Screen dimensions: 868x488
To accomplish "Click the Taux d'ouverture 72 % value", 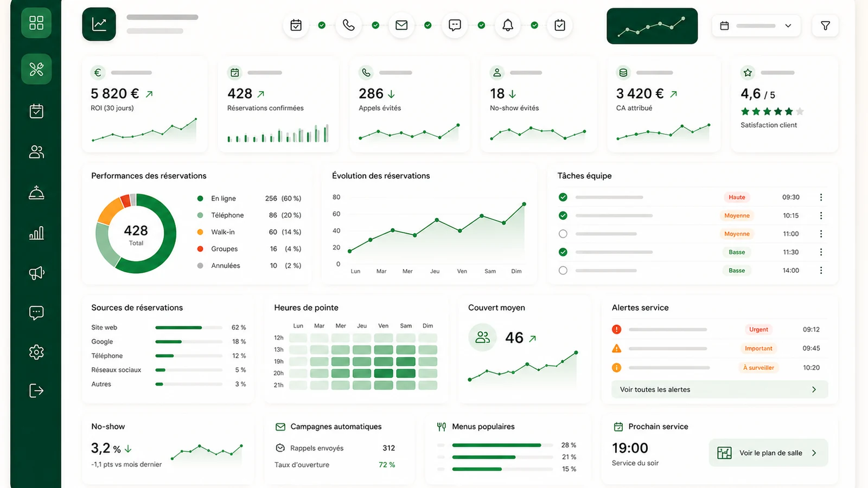I will pos(387,465).
